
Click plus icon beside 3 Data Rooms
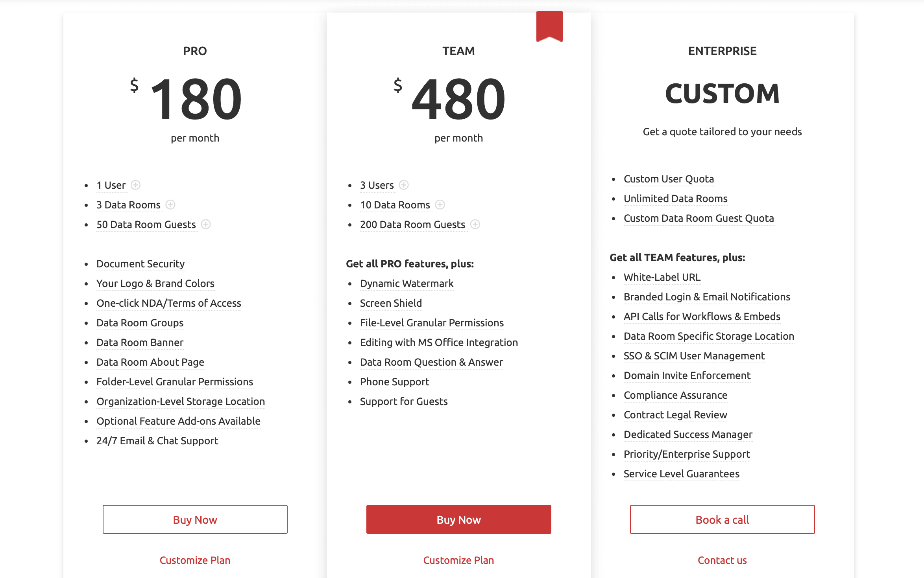170,204
